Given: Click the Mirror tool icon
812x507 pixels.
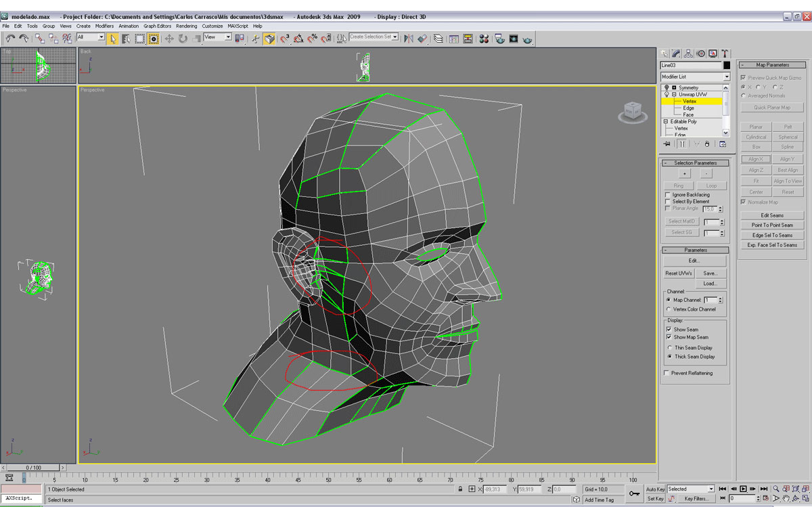Looking at the screenshot, I should [408, 39].
